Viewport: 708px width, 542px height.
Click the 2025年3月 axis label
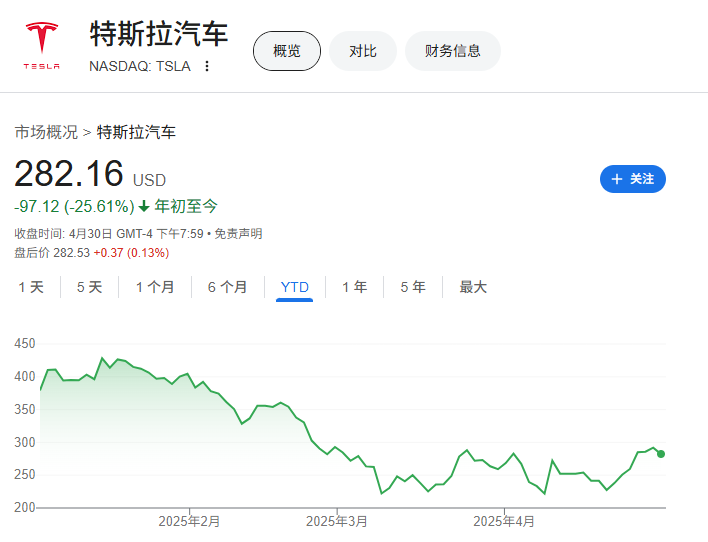point(336,521)
